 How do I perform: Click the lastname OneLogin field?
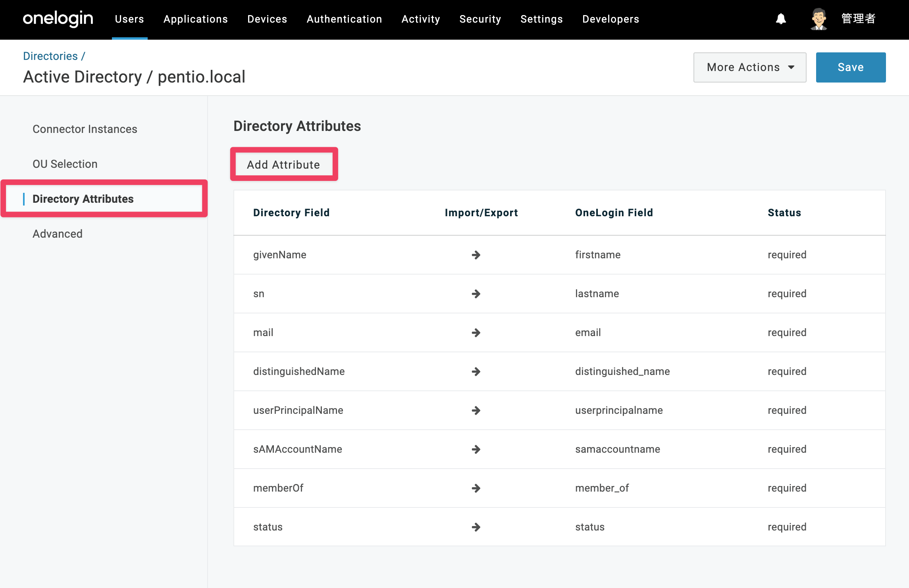(x=597, y=294)
